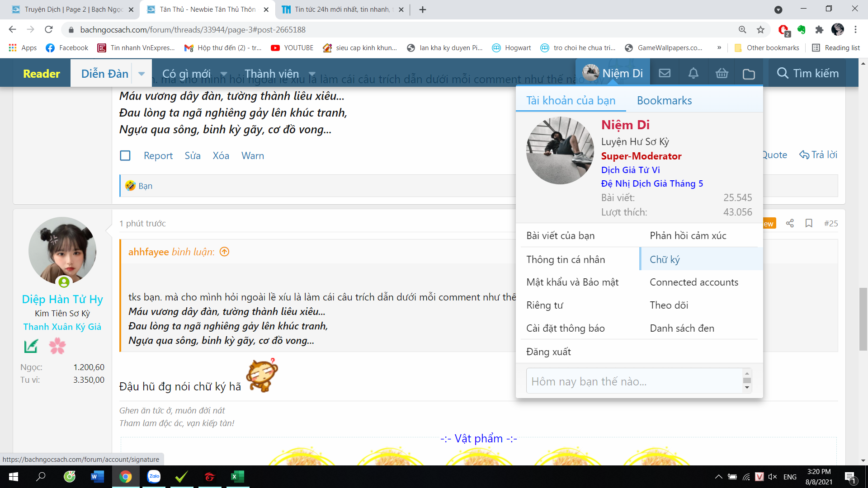Switch to the Bookmarks tab

pyautogui.click(x=664, y=100)
